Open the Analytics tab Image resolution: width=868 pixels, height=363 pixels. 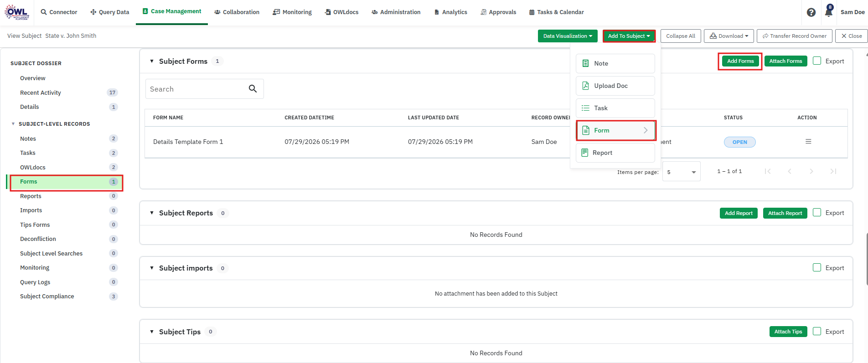coord(450,12)
